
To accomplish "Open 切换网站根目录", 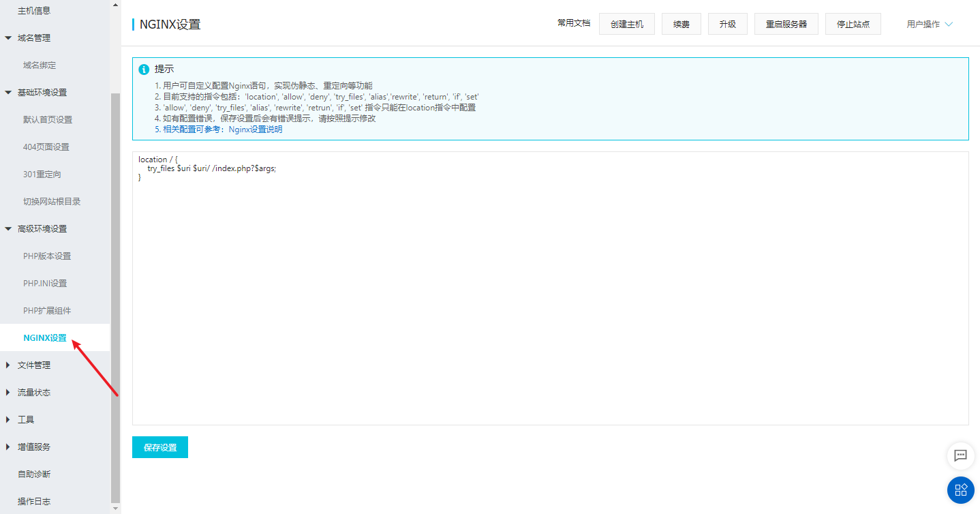I will point(52,202).
